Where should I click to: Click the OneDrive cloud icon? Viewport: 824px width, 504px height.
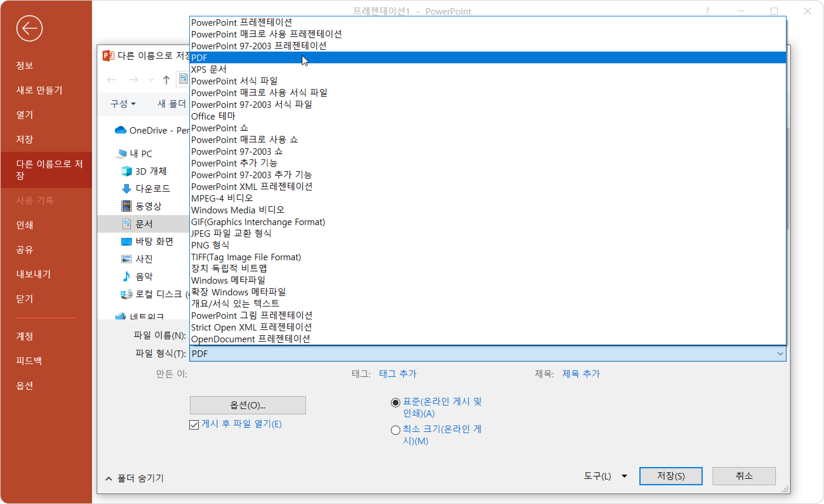pos(120,130)
